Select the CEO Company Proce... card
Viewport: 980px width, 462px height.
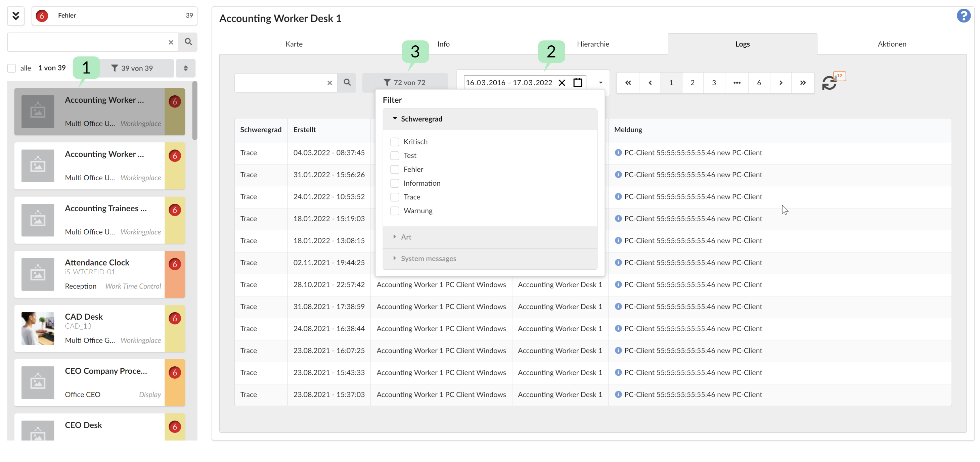coord(99,382)
